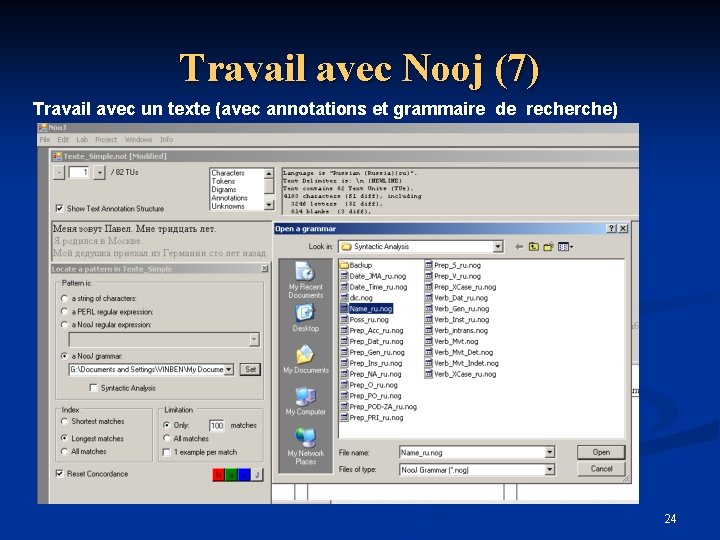This screenshot has width=720, height=540.
Task: Open My Documents in the places bar
Action: coord(305,360)
